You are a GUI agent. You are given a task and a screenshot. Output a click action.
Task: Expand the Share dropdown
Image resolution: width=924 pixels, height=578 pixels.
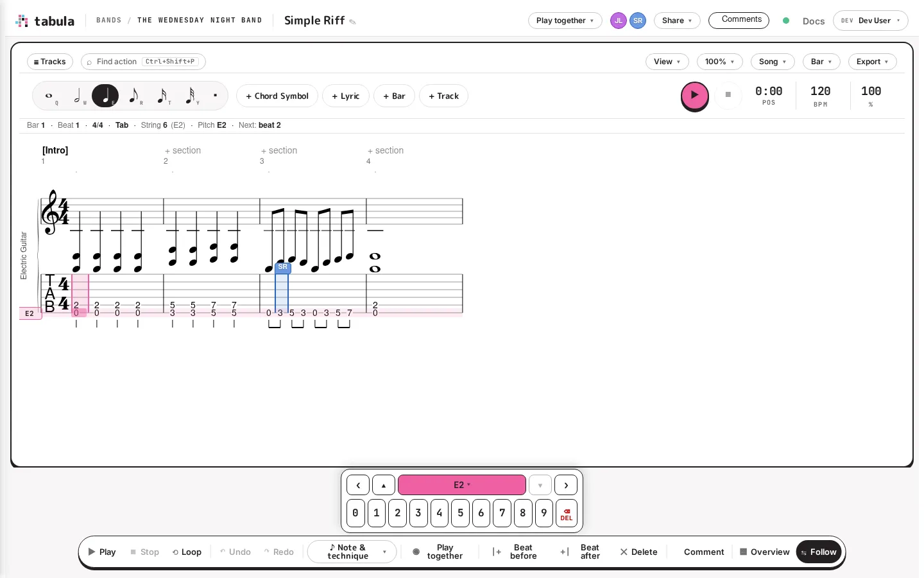[x=677, y=21]
